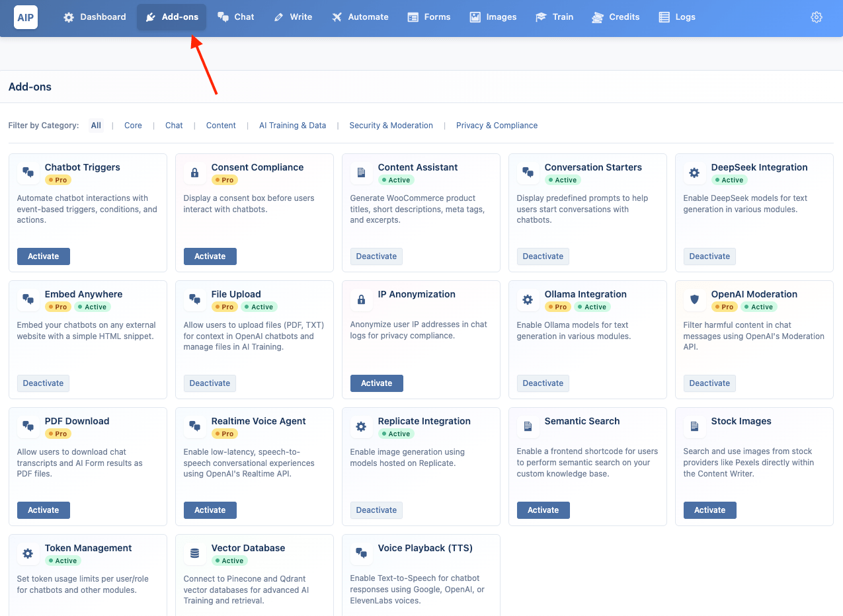Click the Replicate Integration gear icon
The width and height of the screenshot is (843, 616).
[361, 426]
